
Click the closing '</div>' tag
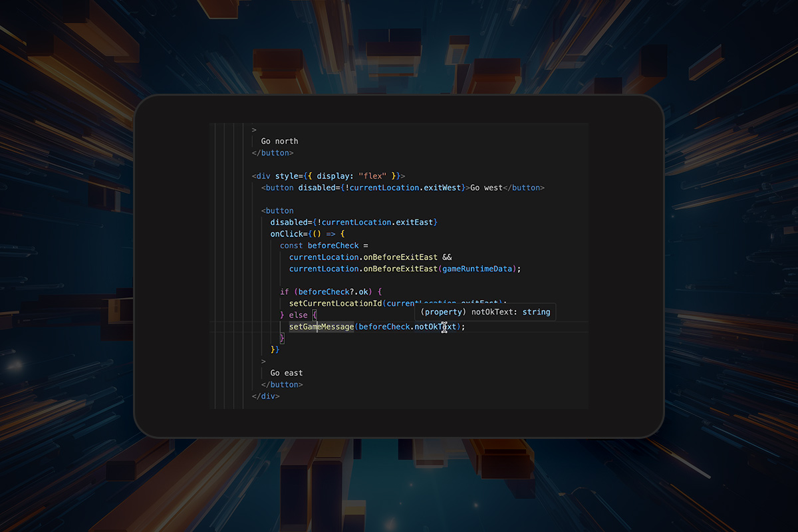pyautogui.click(x=266, y=396)
